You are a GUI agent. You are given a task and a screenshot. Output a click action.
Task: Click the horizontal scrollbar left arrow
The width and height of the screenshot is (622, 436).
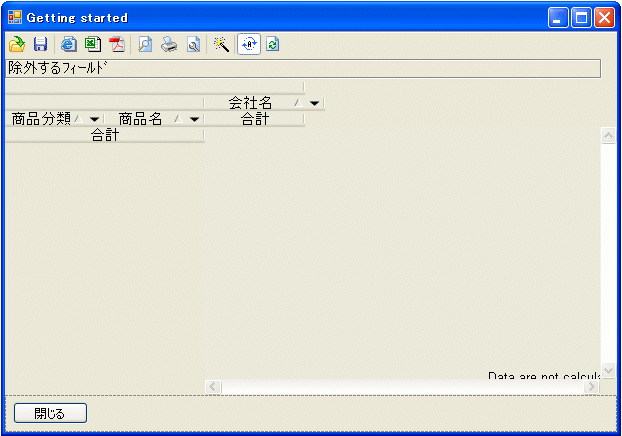(x=213, y=386)
